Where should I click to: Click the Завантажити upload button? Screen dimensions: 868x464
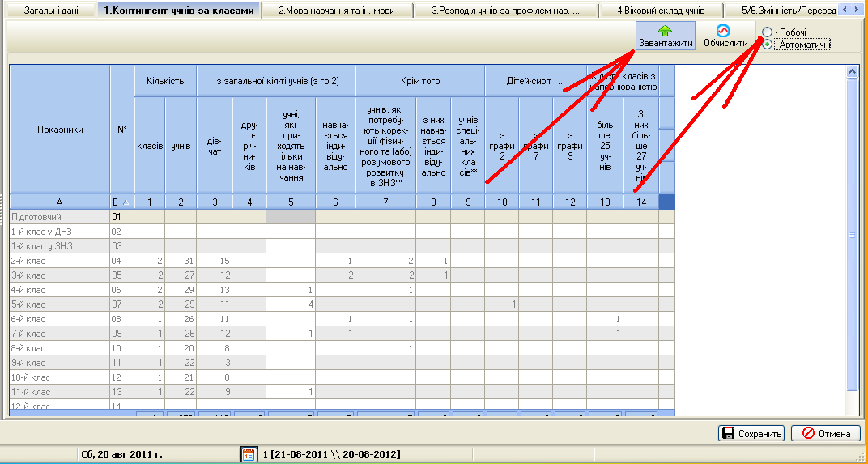[x=665, y=36]
